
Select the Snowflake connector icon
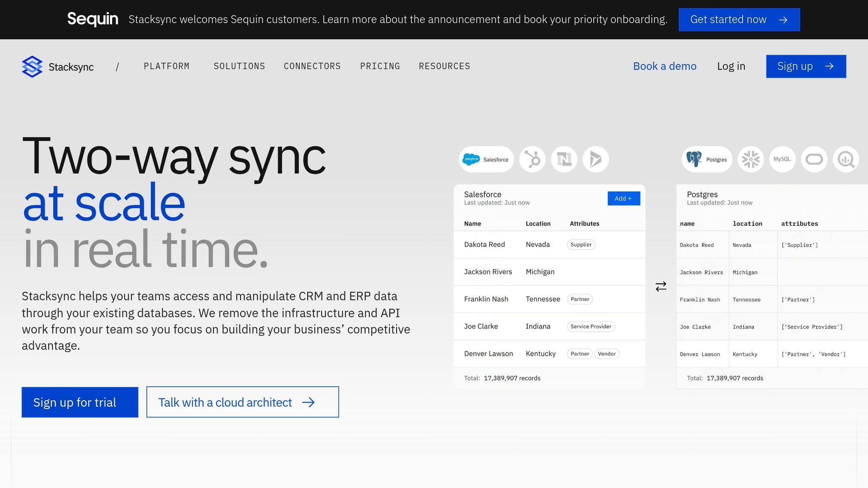[x=751, y=159]
